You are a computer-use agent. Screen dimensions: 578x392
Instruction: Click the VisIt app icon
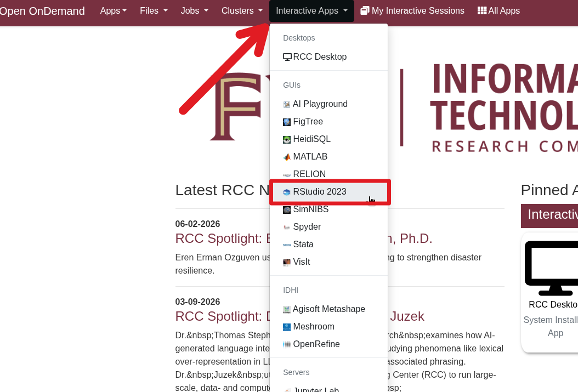click(287, 263)
